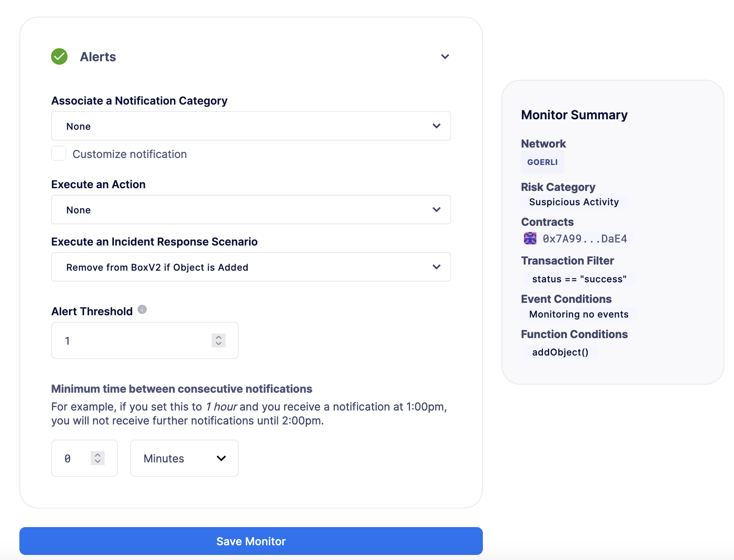Click the Alert Threshold info icon
734x560 pixels.
coord(142,309)
